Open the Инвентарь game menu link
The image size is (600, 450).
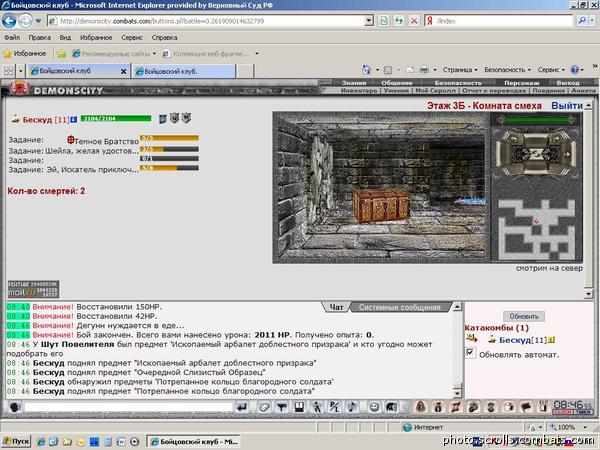359,90
